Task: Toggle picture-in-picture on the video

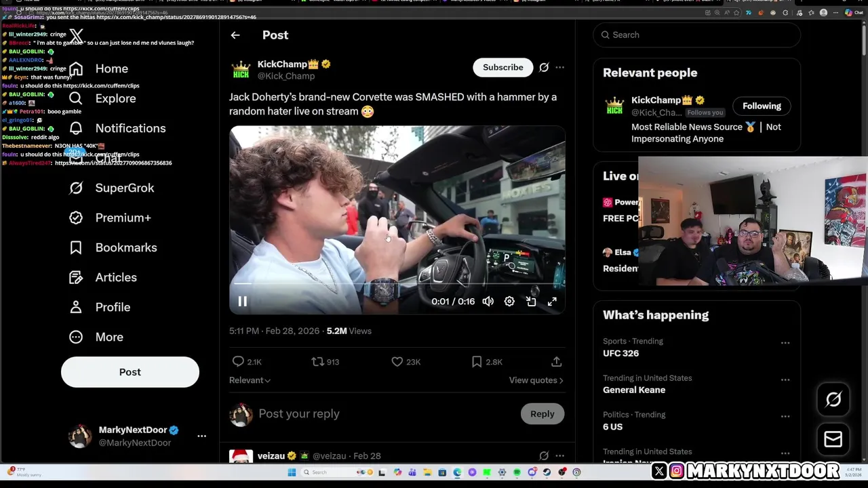Action: click(x=531, y=302)
